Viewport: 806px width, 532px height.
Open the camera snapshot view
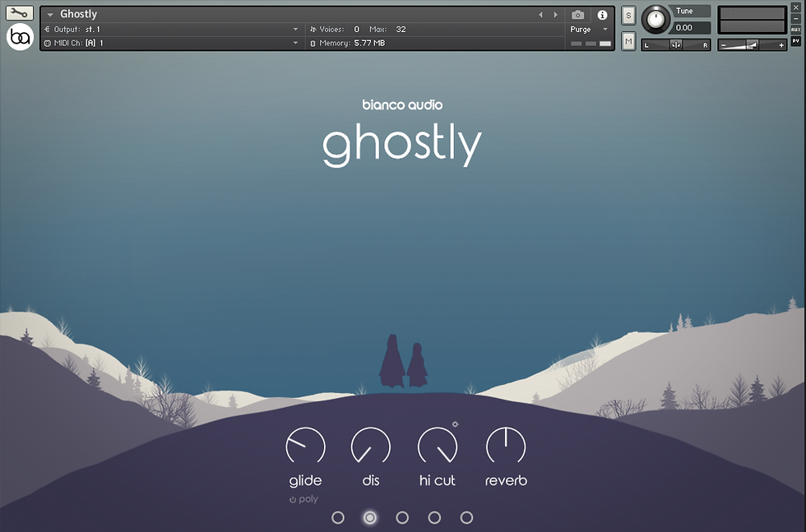[x=577, y=15]
